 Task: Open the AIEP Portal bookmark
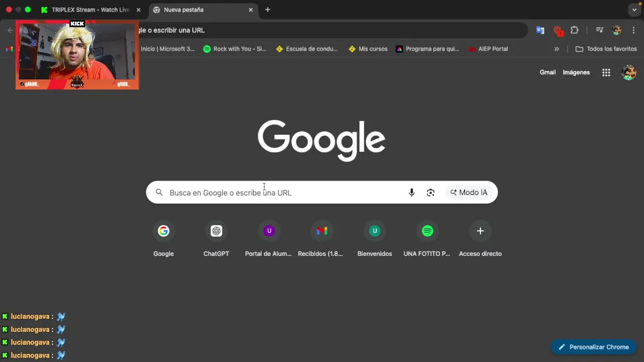488,49
